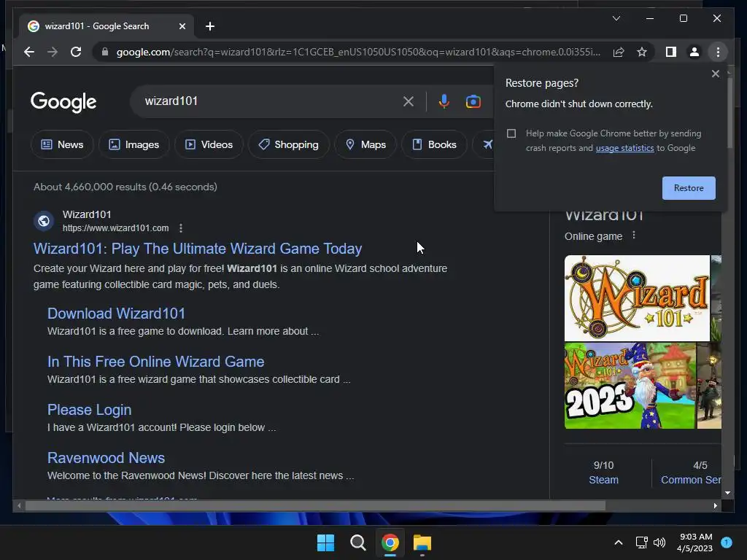
Task: Filter results by Books
Action: point(434,144)
